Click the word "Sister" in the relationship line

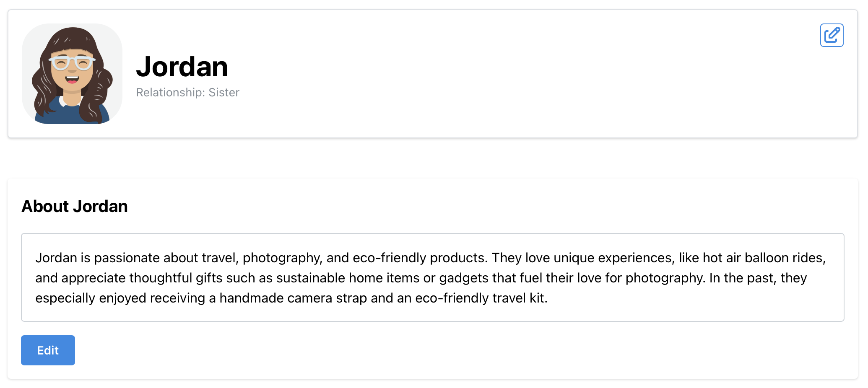(x=224, y=92)
